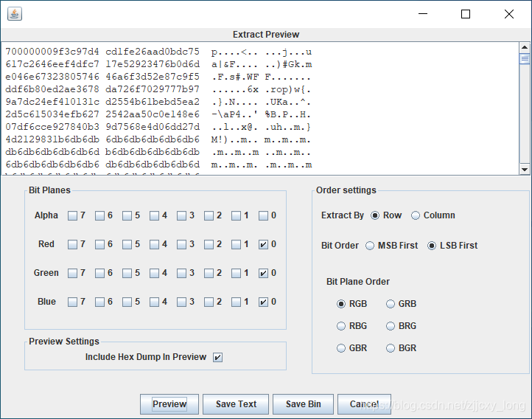Click ASCII text '.rop)w{.'
The width and height of the screenshot is (532, 419).
click(287, 90)
